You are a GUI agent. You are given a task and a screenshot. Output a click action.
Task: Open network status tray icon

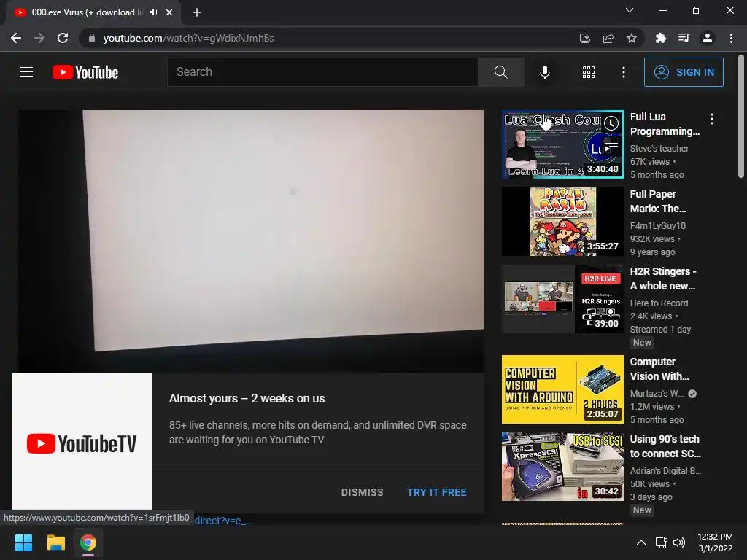coord(661,542)
